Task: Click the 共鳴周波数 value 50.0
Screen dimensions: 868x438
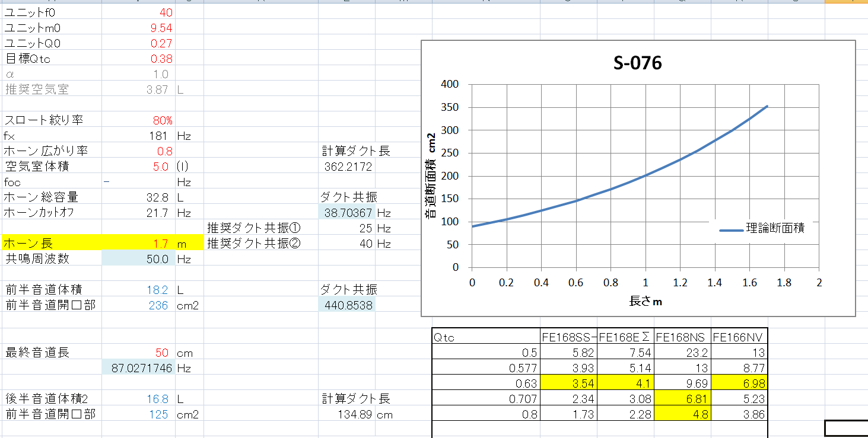Action: [138, 258]
